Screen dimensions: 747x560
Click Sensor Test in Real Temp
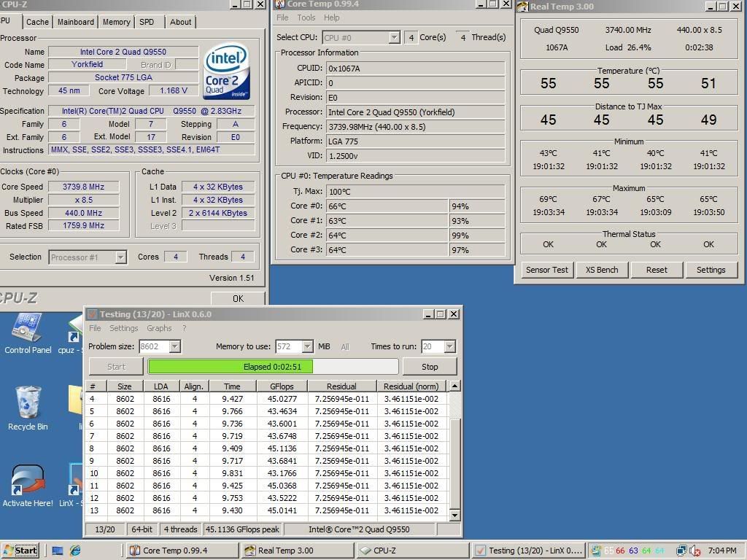[x=547, y=270]
